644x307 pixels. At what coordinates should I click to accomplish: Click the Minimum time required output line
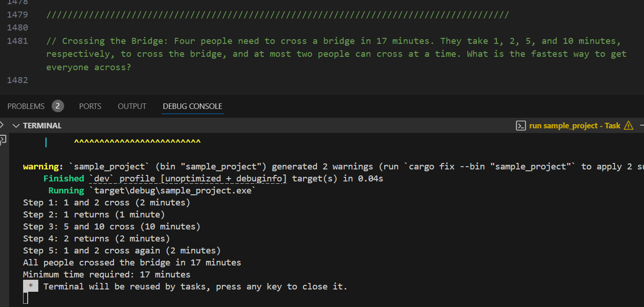[x=107, y=274]
